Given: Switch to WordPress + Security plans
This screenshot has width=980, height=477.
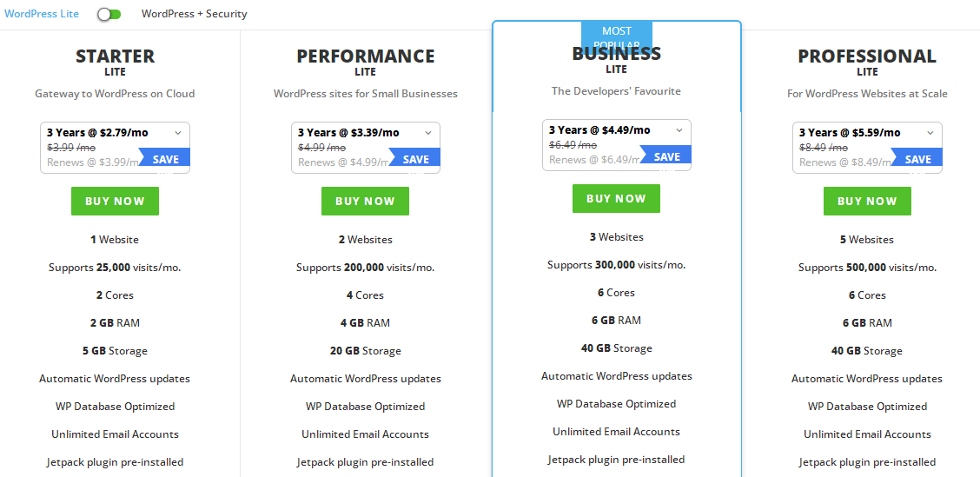Looking at the screenshot, I should coord(194,14).
